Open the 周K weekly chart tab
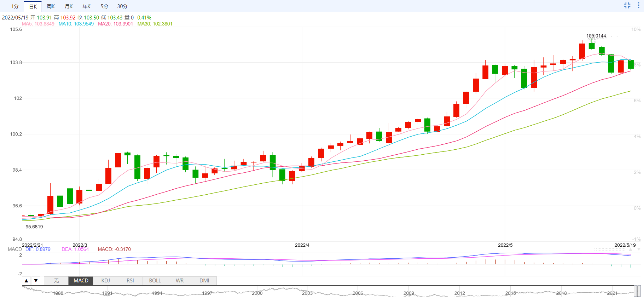The height and width of the screenshot is (304, 644). click(x=51, y=6)
